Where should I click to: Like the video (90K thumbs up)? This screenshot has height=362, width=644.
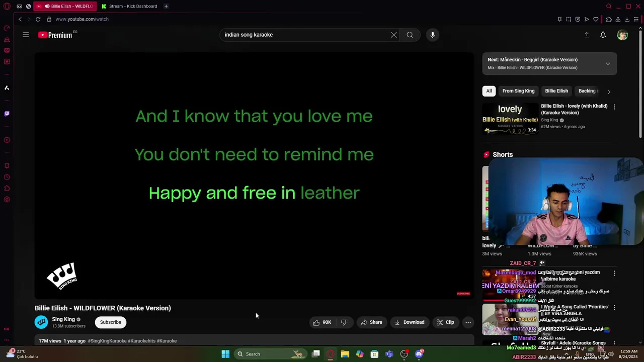[322, 322]
